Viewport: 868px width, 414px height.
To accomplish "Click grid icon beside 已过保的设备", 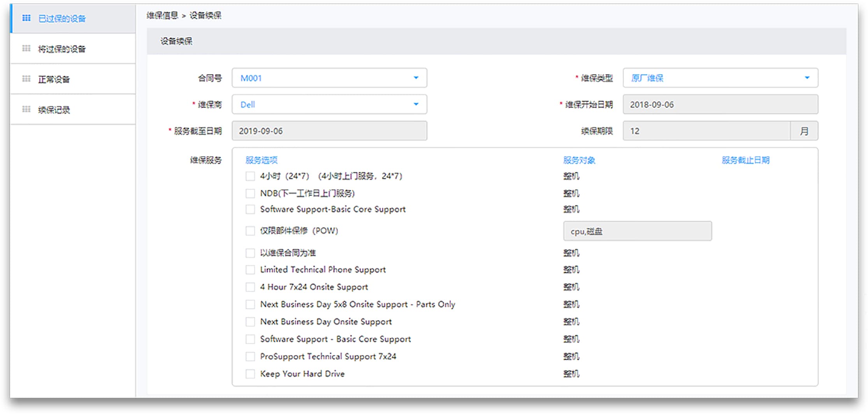I will coord(26,18).
